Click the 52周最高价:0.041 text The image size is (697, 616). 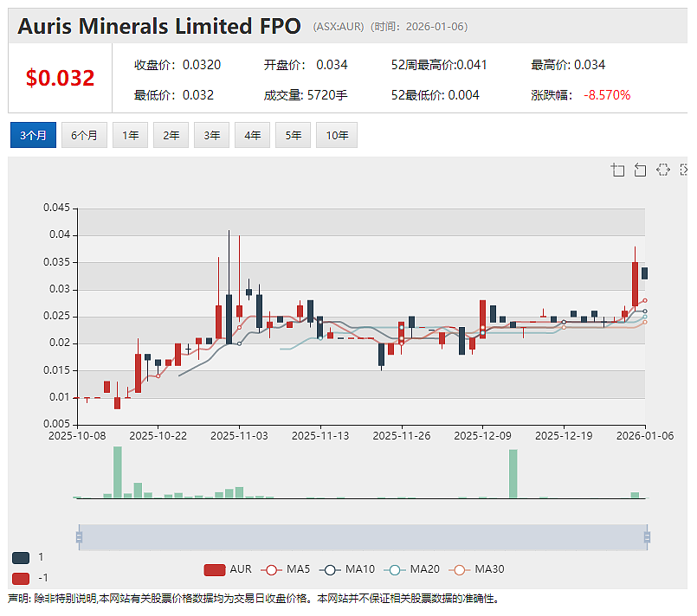(x=439, y=65)
